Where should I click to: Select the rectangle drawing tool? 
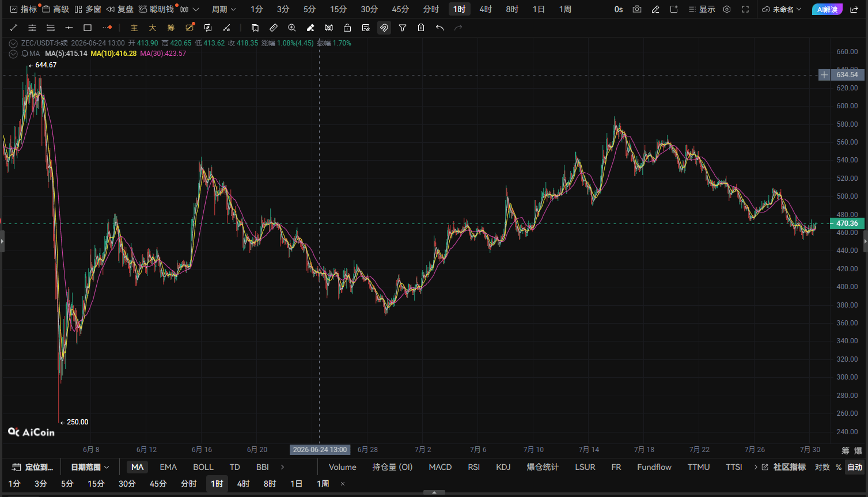pyautogui.click(x=88, y=28)
